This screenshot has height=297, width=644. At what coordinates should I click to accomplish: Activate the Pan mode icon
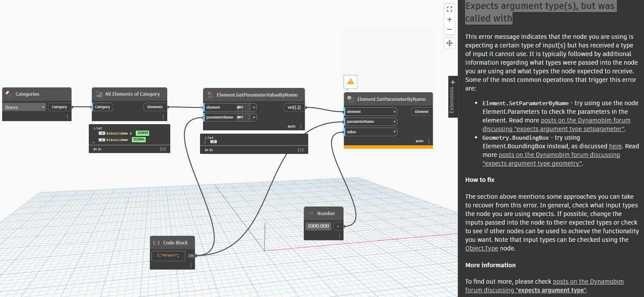point(450,43)
